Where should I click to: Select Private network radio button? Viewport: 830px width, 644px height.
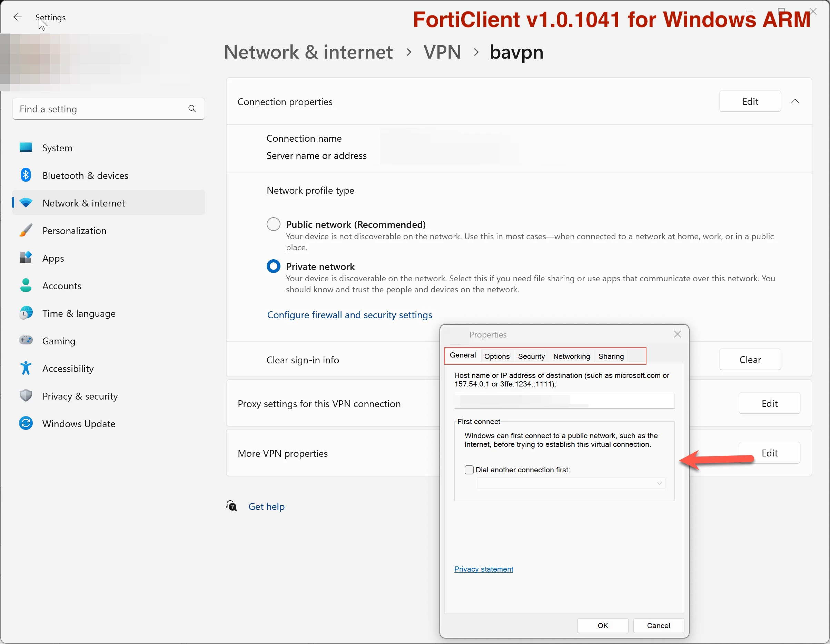click(x=274, y=266)
